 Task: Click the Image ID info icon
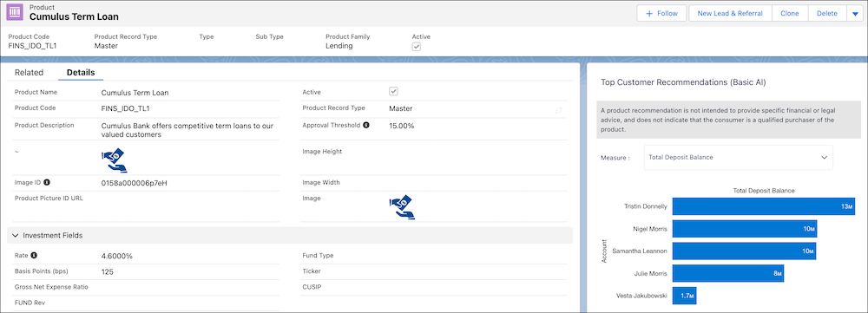[47, 182]
